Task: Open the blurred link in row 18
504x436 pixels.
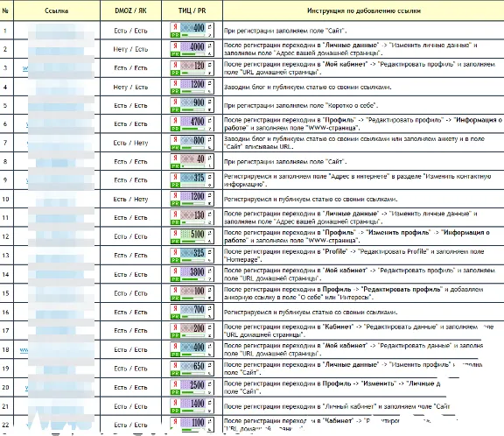Action: (57, 349)
